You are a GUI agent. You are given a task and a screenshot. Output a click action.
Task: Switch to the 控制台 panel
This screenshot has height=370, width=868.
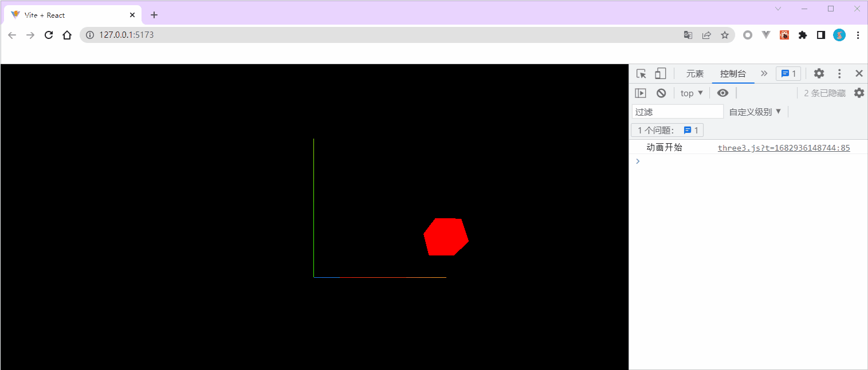(x=733, y=73)
